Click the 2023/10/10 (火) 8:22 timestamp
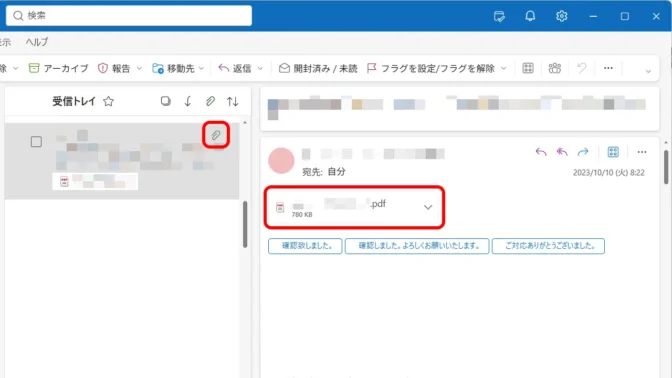Image resolution: width=672 pixels, height=378 pixels. pos(609,172)
